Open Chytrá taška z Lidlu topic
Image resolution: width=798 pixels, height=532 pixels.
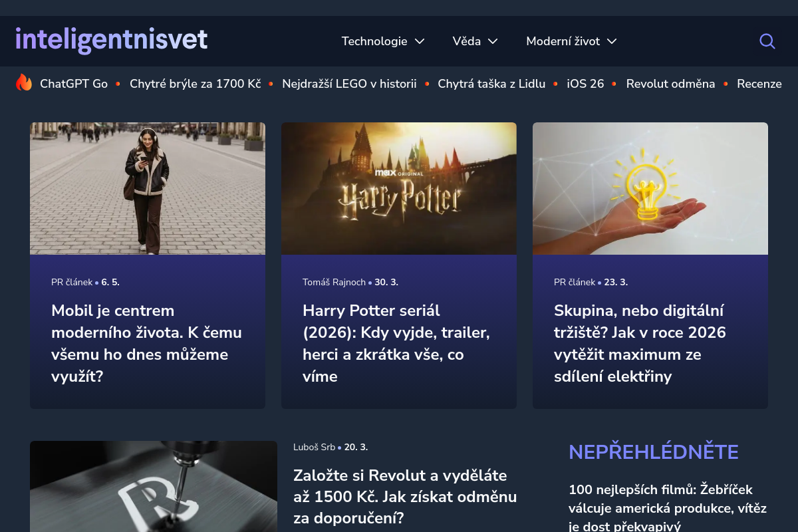(x=491, y=84)
